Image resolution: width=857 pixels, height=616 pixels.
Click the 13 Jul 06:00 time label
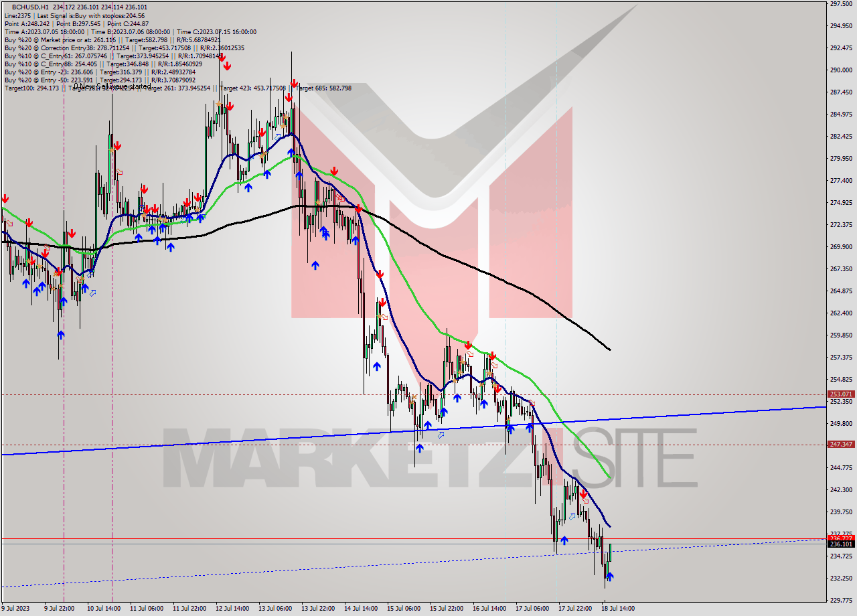276,609
